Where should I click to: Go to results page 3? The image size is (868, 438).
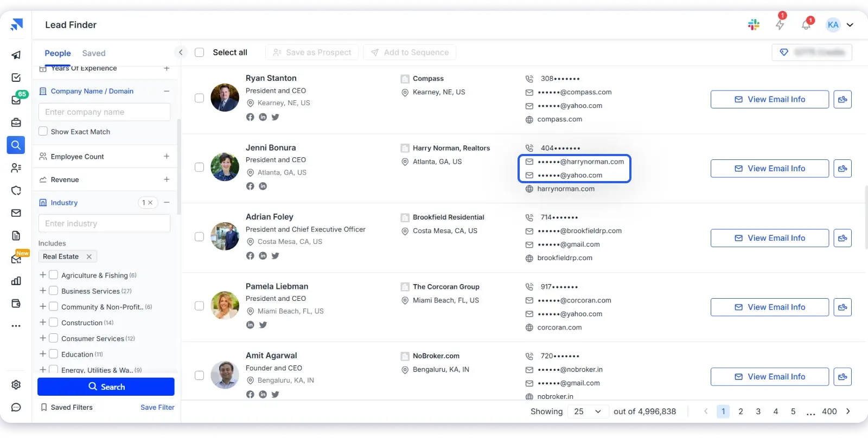pyautogui.click(x=758, y=411)
